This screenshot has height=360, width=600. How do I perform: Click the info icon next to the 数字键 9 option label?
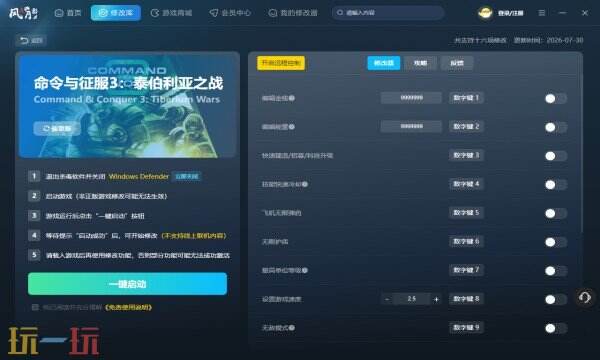[292, 328]
